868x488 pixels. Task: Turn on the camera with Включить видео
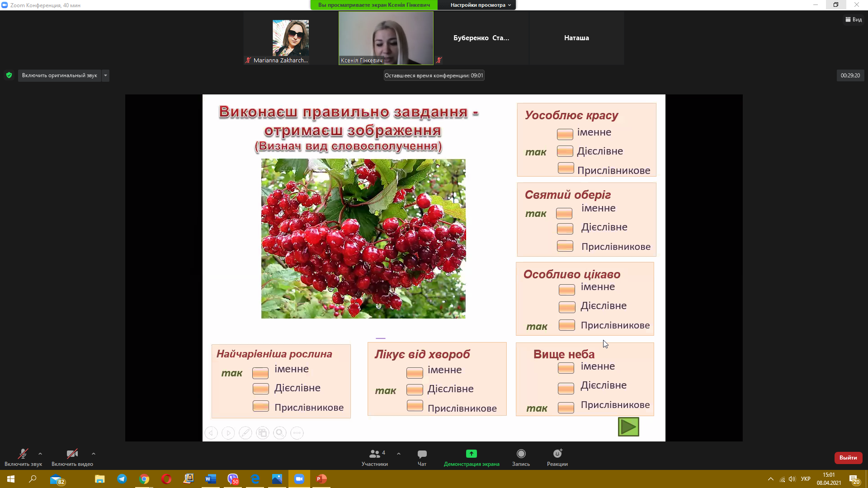72,454
